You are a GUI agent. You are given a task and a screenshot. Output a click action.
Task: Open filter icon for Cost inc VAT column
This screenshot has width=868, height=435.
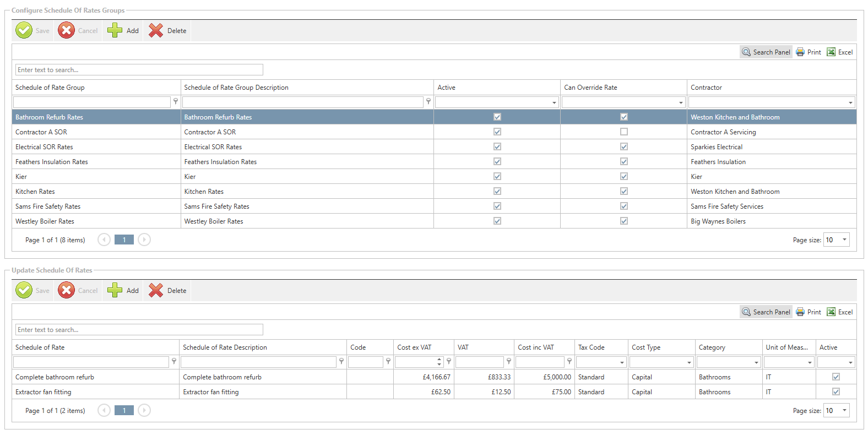click(569, 362)
